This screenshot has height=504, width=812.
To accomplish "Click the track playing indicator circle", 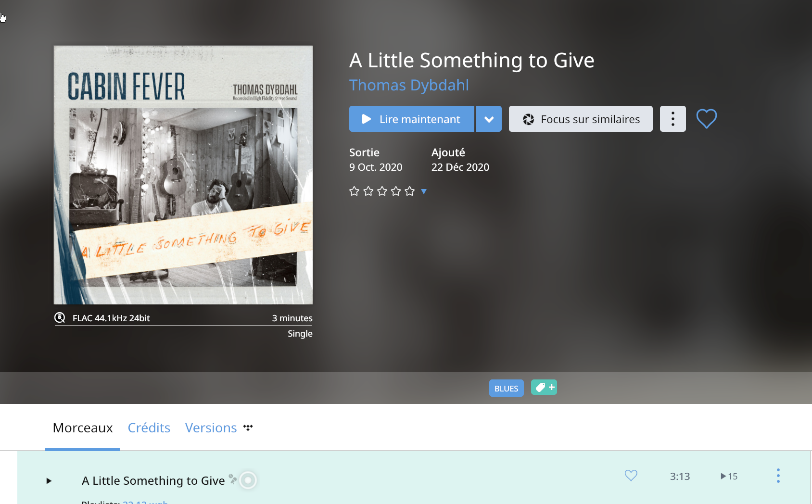I will [x=248, y=480].
